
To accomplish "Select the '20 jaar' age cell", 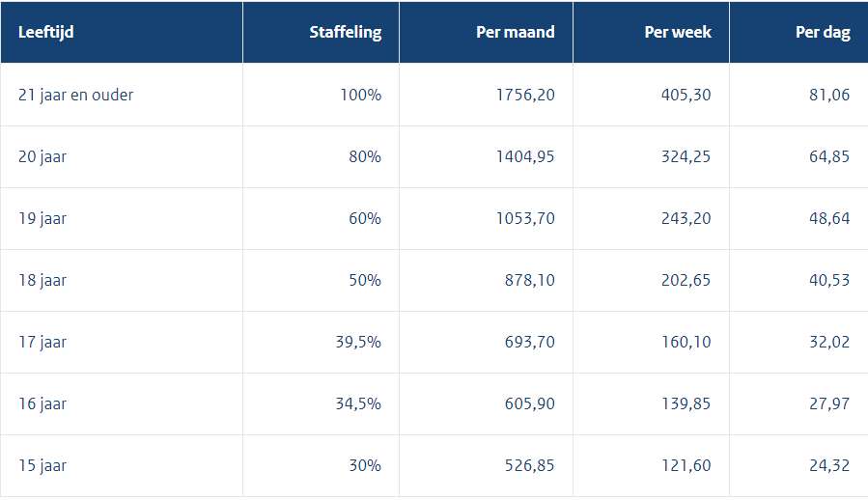I will (42, 156).
